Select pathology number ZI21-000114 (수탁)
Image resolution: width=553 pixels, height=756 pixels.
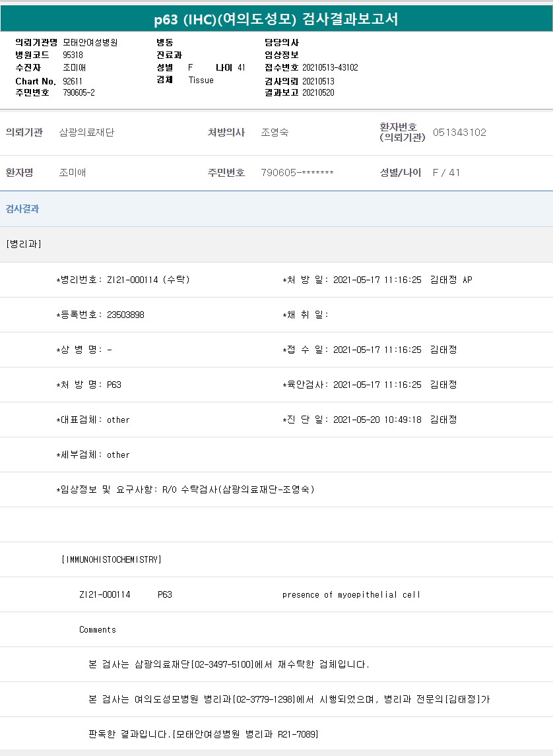coord(148,280)
